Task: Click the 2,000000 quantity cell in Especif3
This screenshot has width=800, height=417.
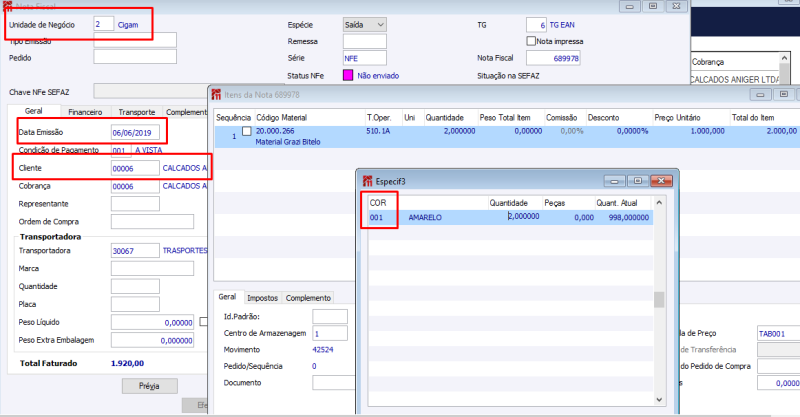Action: (x=523, y=216)
